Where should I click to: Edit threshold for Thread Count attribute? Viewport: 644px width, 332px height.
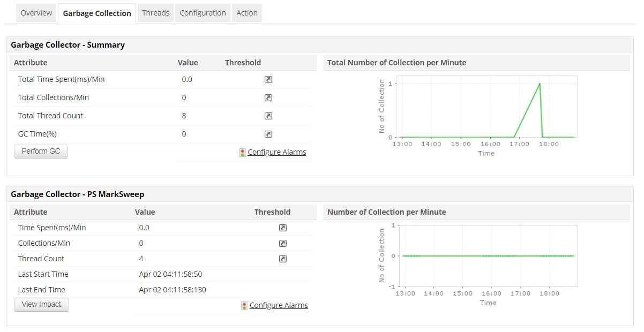point(283,259)
